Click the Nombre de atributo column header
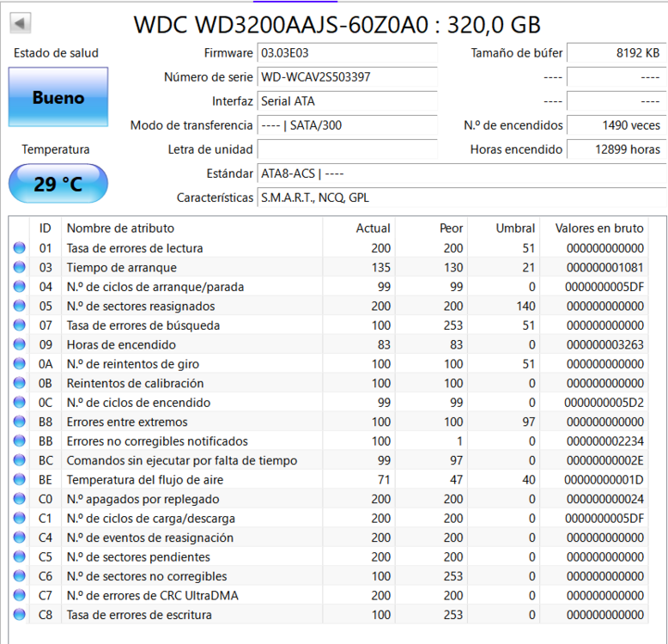The height and width of the screenshot is (644, 668). coord(120,228)
